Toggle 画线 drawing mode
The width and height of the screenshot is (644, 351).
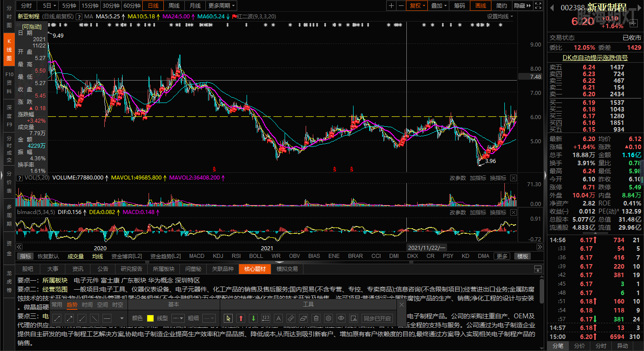[x=481, y=5]
